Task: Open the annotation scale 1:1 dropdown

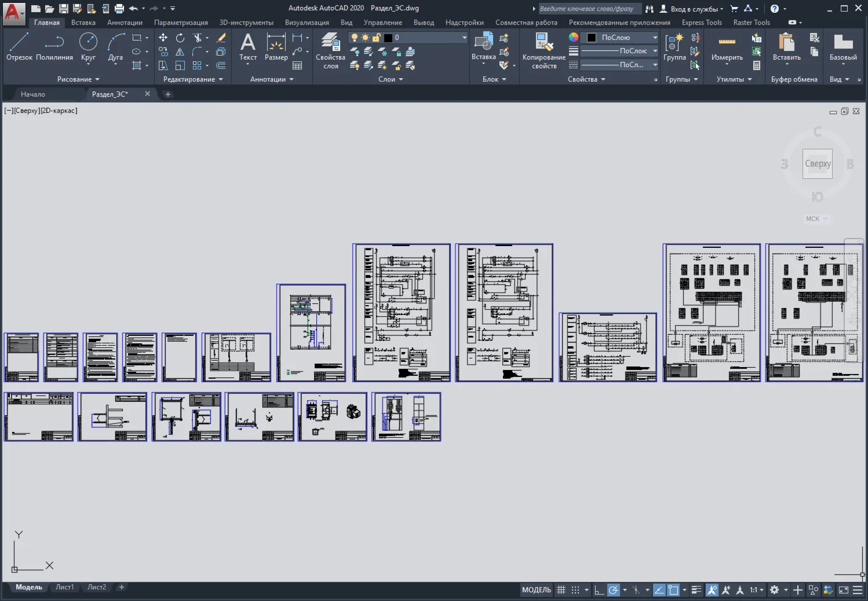Action: tap(757, 590)
